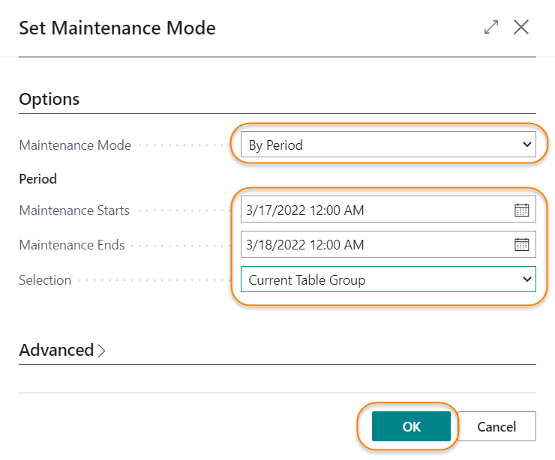Click the Maintenance Ends label
The width and height of the screenshot is (555, 460).
pyautogui.click(x=72, y=245)
